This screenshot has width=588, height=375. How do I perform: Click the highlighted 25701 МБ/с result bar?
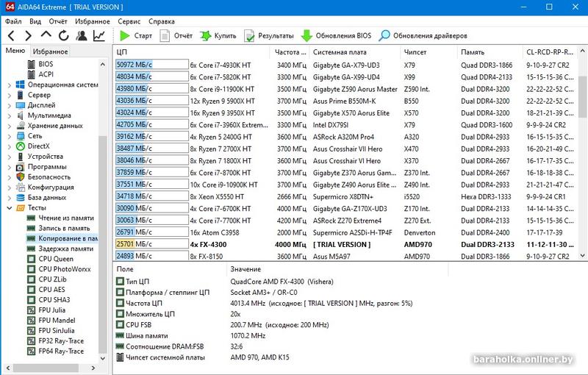(152, 244)
